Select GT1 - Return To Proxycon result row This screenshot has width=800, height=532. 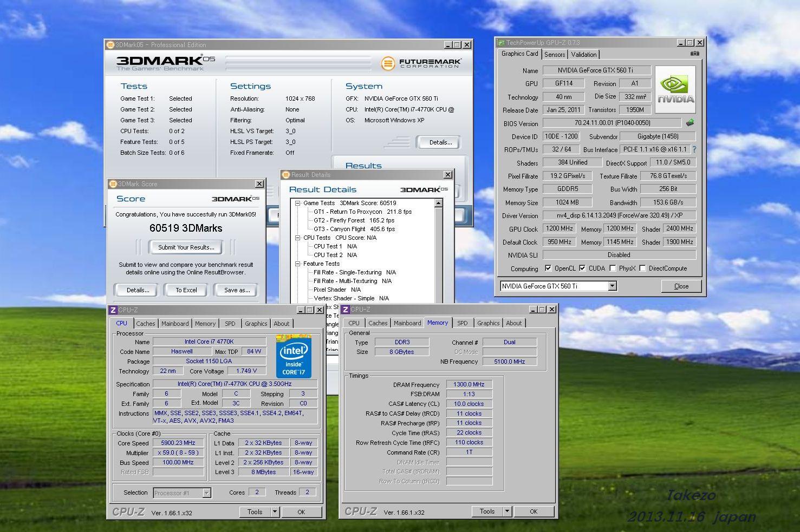coord(362,212)
